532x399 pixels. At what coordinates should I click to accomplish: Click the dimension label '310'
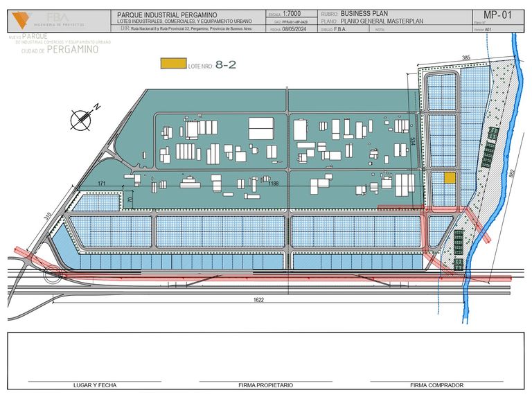pyautogui.click(x=48, y=216)
